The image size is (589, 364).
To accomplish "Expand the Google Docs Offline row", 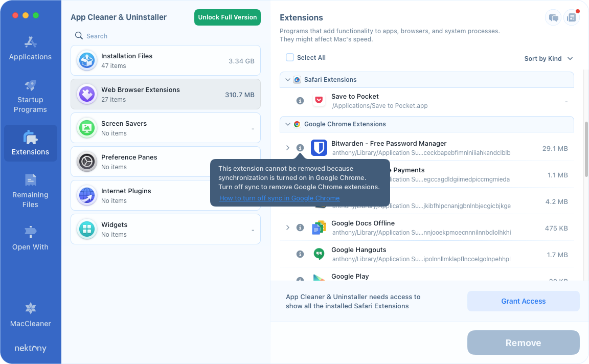I will [288, 227].
